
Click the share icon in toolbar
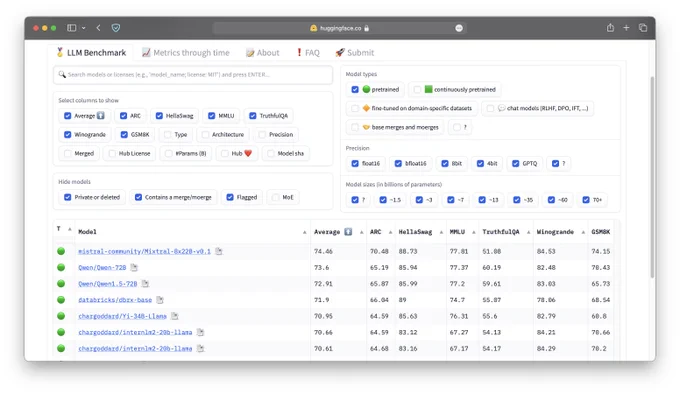pos(610,28)
